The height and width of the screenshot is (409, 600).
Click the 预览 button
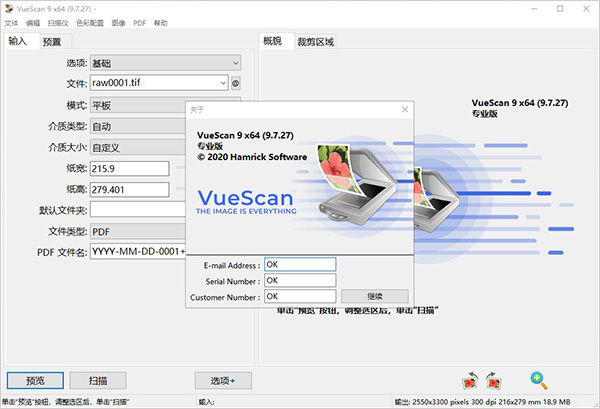click(35, 381)
